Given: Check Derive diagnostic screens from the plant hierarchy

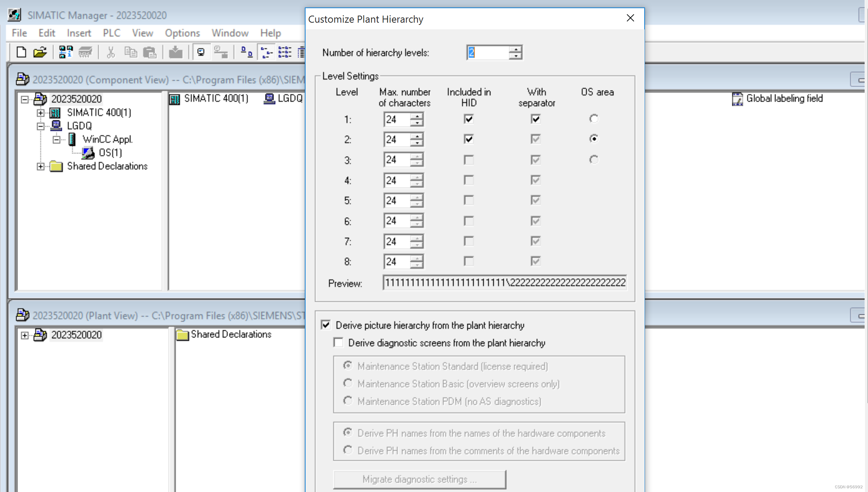Looking at the screenshot, I should (x=338, y=342).
